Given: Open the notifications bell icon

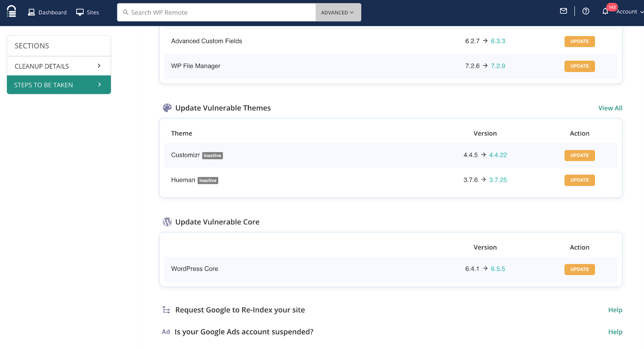Looking at the screenshot, I should point(605,12).
